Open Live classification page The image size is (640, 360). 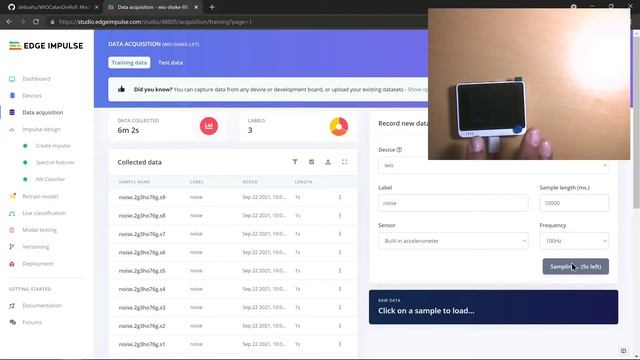click(44, 213)
